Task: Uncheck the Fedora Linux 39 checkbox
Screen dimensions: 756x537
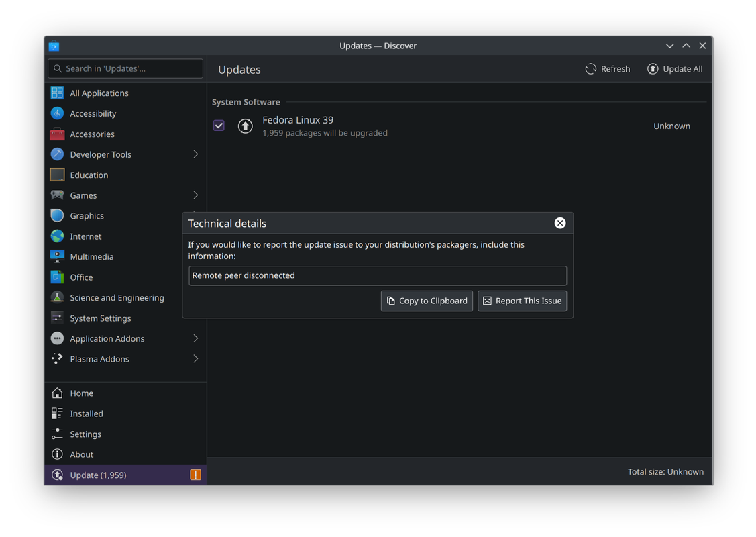Action: [x=219, y=126]
